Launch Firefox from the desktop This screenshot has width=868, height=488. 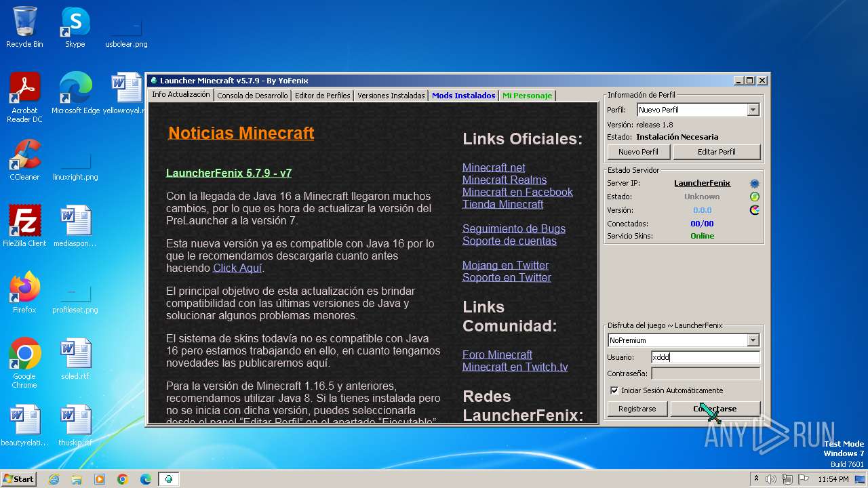click(x=24, y=292)
